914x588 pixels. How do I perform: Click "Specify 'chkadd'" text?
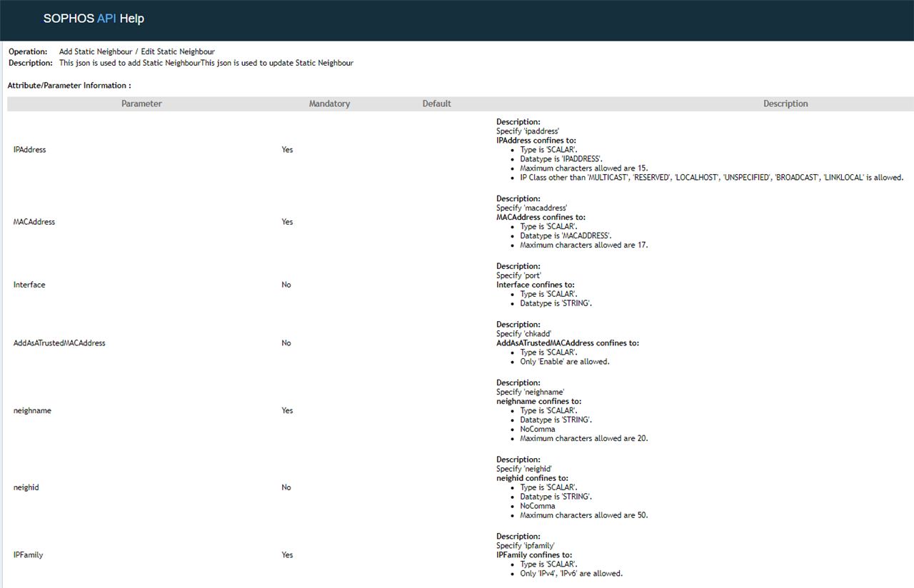[524, 334]
